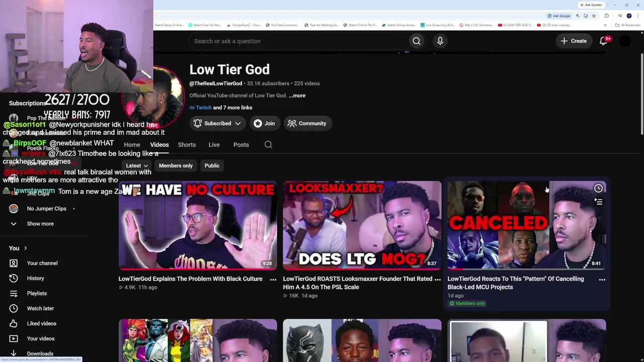
Task: Click the browser zoom magnifier icon
Action: (x=578, y=16)
